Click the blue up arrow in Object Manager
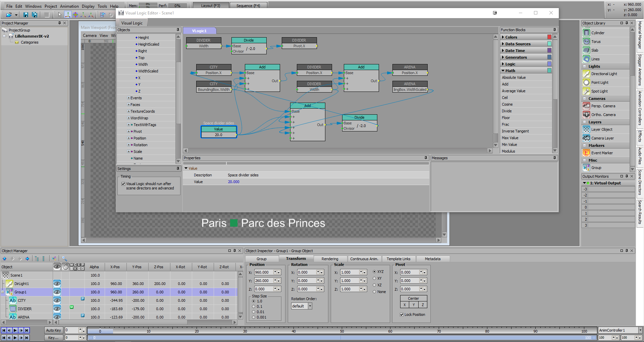The image size is (644, 342). (x=5, y=259)
